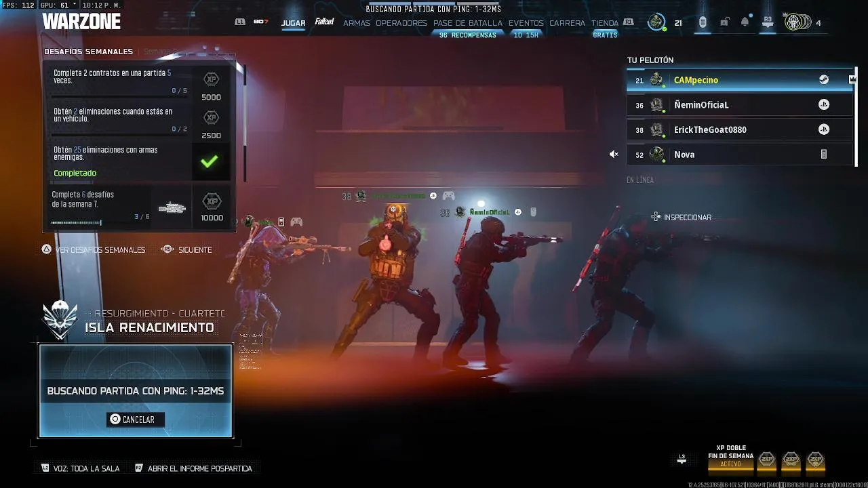Click the Tu Pelotón heading

click(650, 60)
